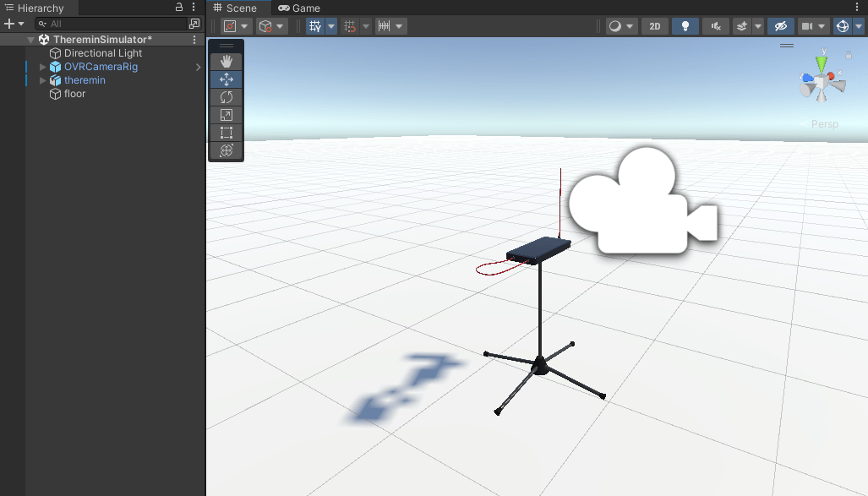The image size is (868, 496).
Task: Open grid axis dropdown arrow
Action: coord(331,26)
